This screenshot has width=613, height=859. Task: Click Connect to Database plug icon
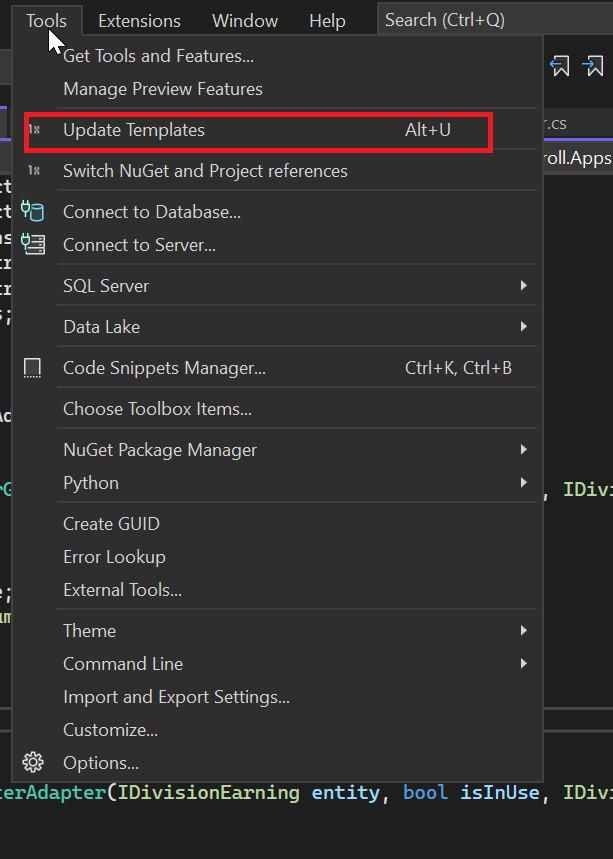click(x=33, y=211)
